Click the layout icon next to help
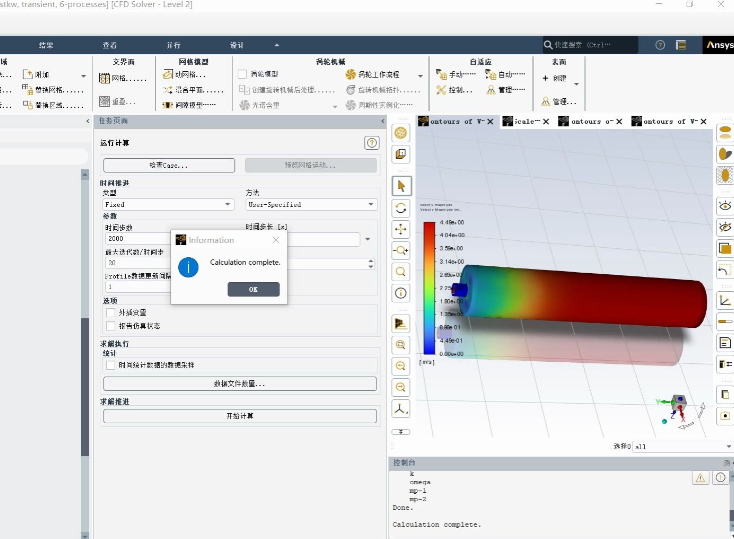Screen dimensions: 734x539 (x=681, y=45)
